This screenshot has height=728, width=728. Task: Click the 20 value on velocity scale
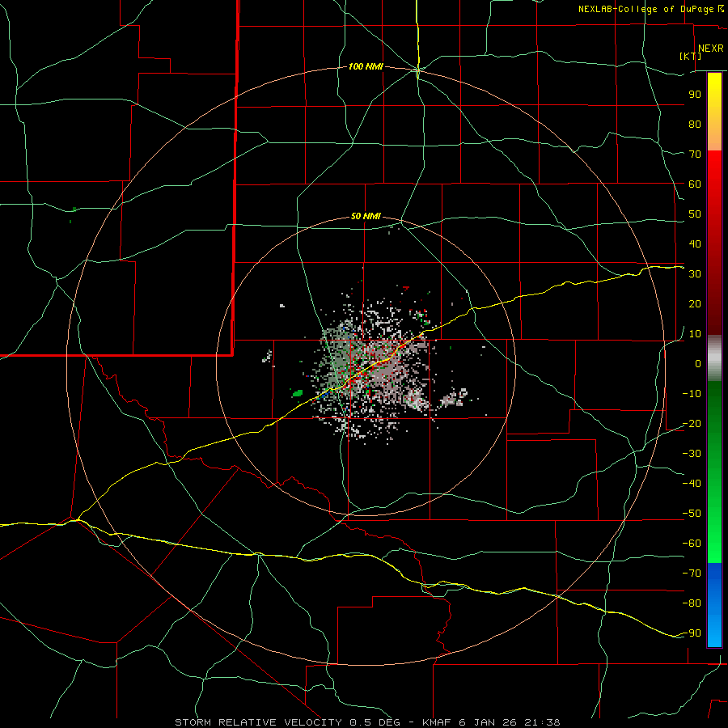695,303
